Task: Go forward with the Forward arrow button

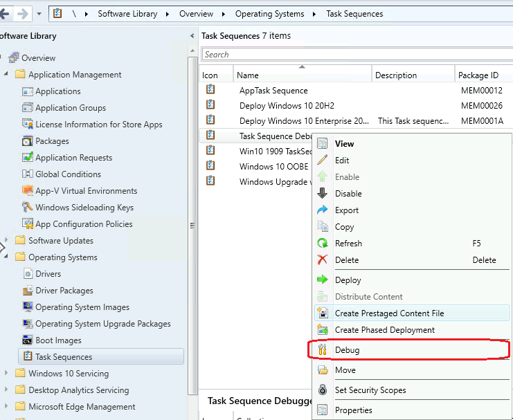Action: pyautogui.click(x=23, y=14)
